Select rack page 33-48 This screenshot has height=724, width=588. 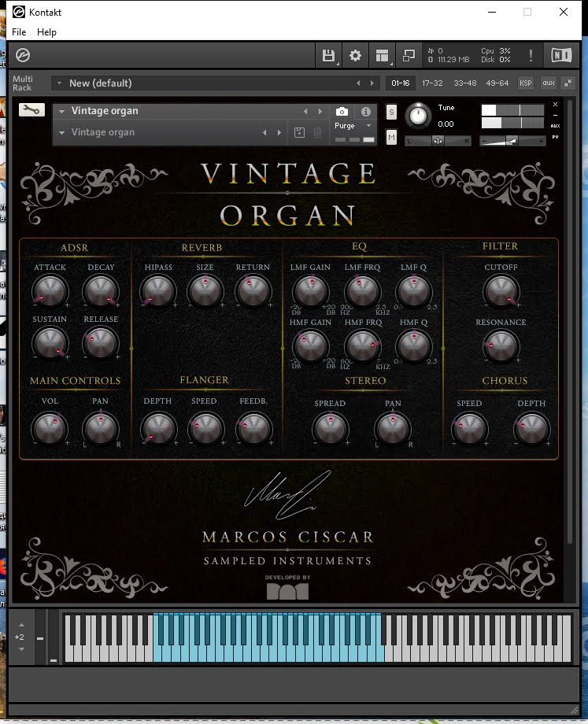pyautogui.click(x=464, y=83)
